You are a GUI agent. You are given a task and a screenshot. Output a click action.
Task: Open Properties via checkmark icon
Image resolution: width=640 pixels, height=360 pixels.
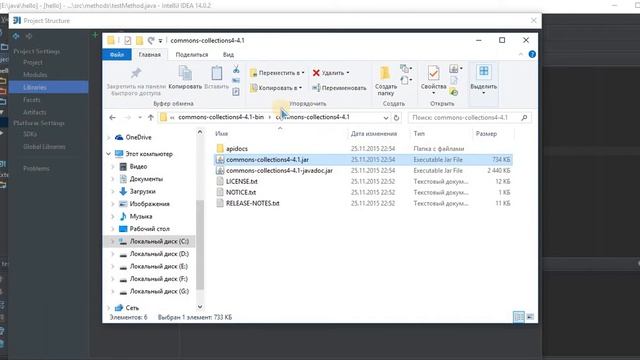433,73
